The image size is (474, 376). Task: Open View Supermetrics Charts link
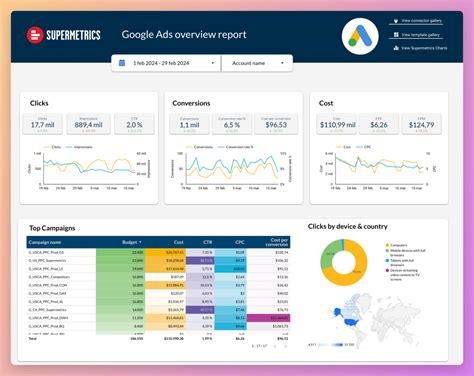[x=424, y=48]
